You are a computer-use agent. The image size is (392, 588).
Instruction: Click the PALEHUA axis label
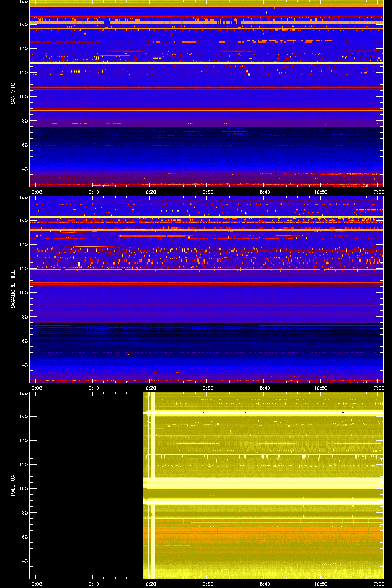click(x=13, y=486)
